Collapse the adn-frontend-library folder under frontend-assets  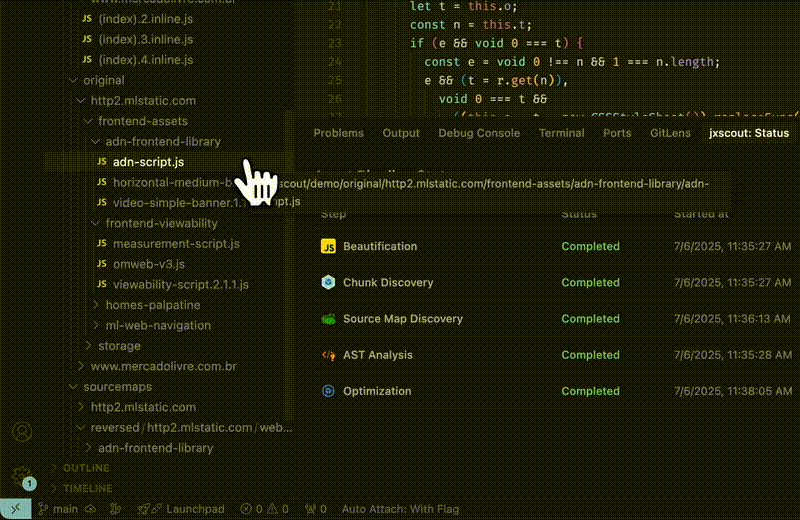tap(95, 141)
